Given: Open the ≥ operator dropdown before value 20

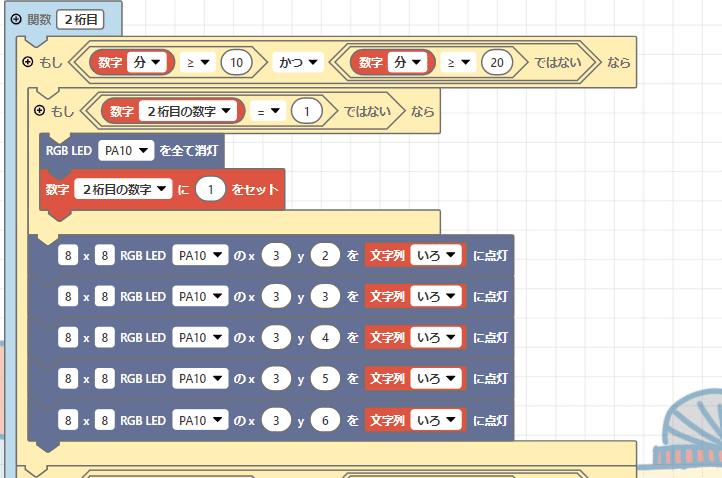Looking at the screenshot, I should [x=459, y=62].
